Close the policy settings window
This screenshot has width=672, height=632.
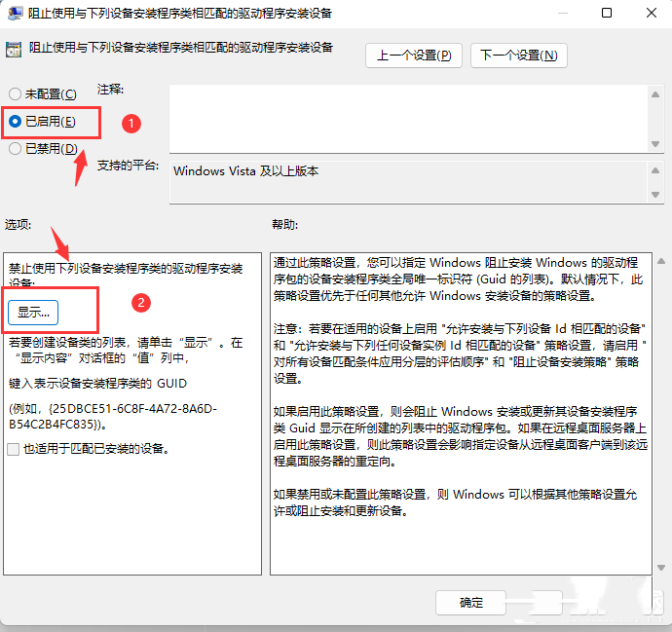click(652, 13)
